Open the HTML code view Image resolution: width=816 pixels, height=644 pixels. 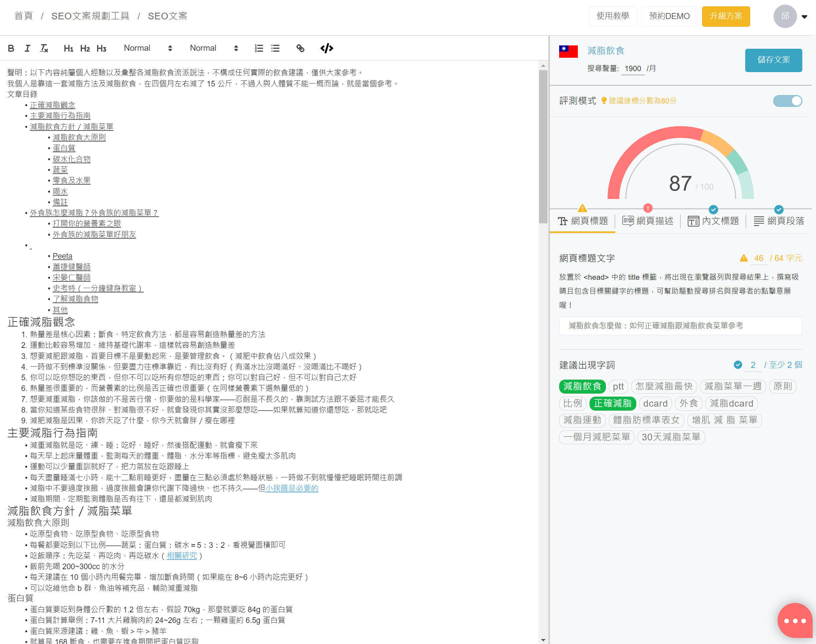[x=327, y=48]
